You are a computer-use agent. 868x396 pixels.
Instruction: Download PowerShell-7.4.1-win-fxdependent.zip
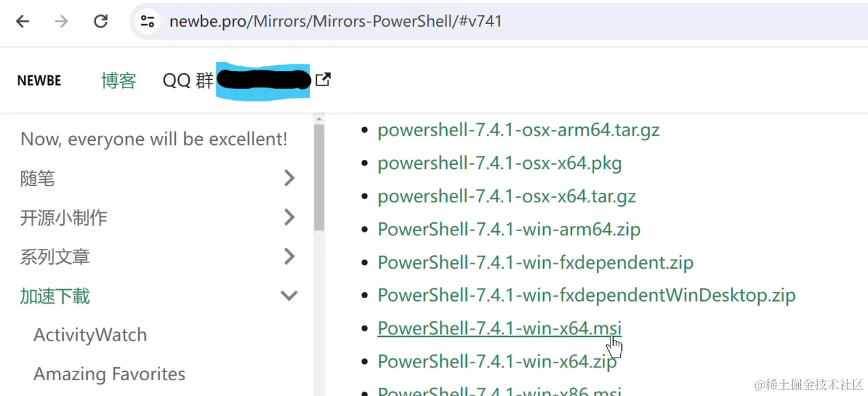click(x=536, y=262)
